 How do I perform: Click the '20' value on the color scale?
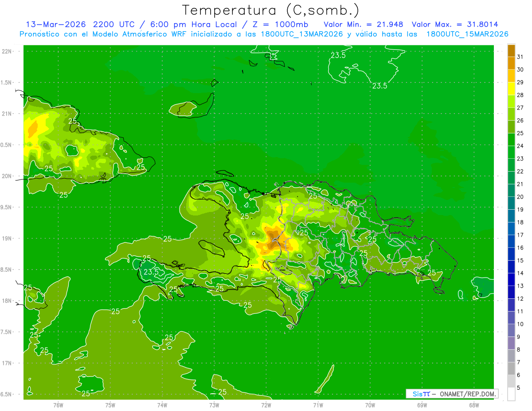[x=520, y=197]
